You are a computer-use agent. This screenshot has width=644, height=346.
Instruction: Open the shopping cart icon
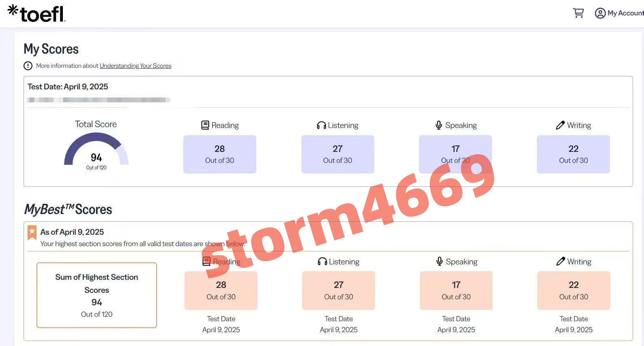tap(578, 13)
